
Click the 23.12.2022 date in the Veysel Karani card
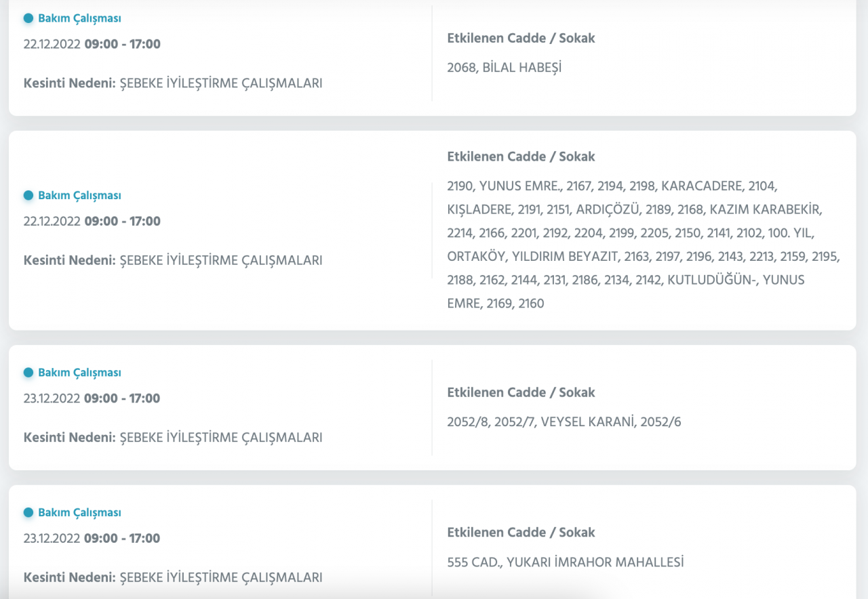pos(52,398)
